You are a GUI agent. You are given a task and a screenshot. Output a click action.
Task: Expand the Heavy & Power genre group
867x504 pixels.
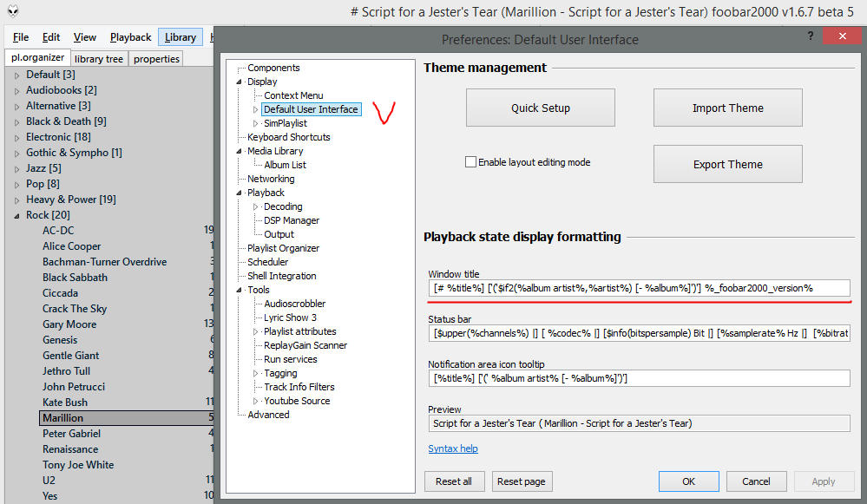[x=16, y=200]
